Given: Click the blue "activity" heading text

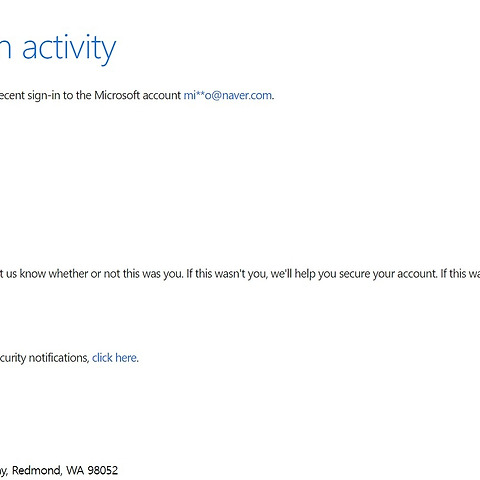Looking at the screenshot, I should [x=69, y=48].
